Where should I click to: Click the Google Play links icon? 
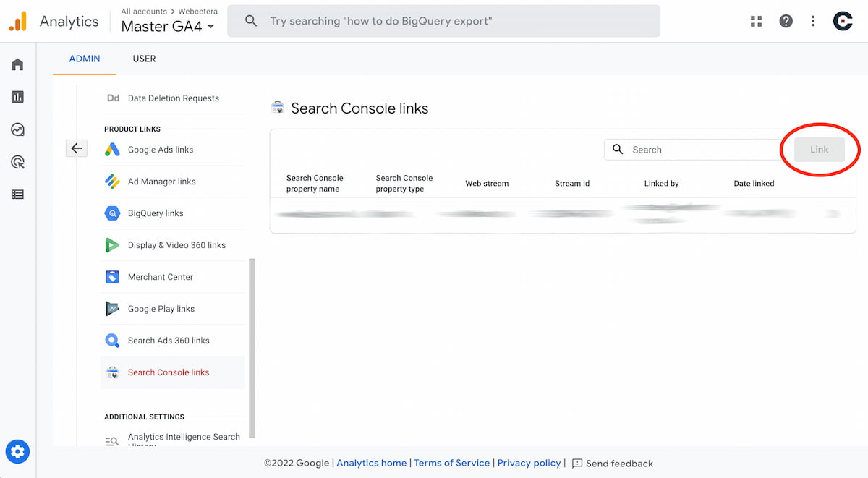click(x=112, y=309)
